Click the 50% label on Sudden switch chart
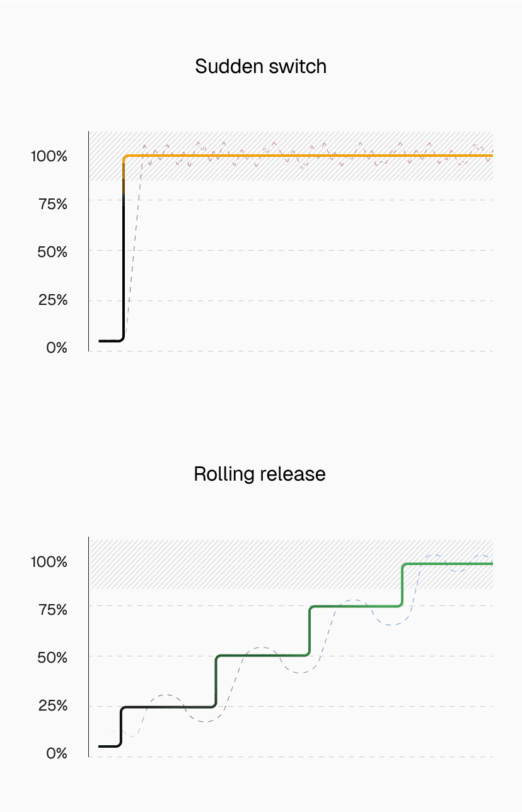The image size is (522, 812). point(52,251)
